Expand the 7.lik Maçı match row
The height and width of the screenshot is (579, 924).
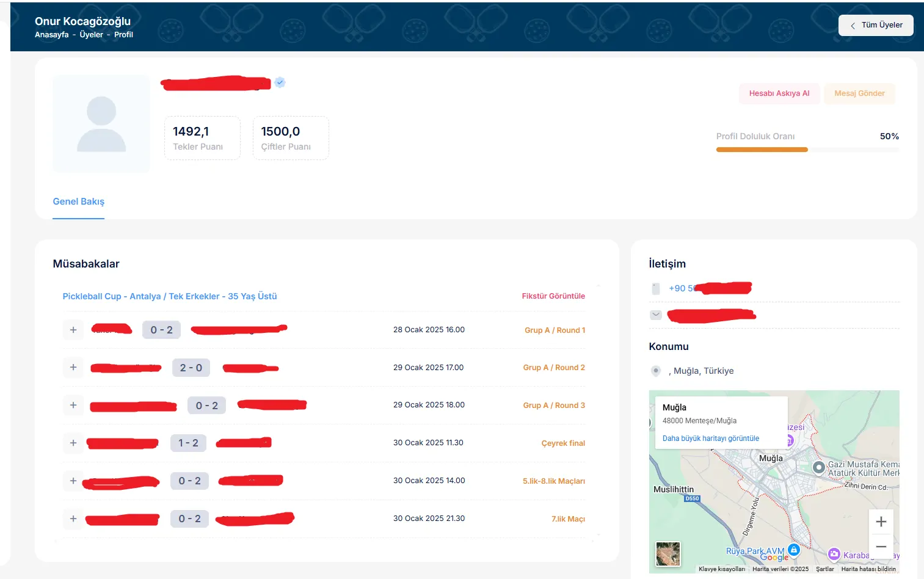click(73, 519)
